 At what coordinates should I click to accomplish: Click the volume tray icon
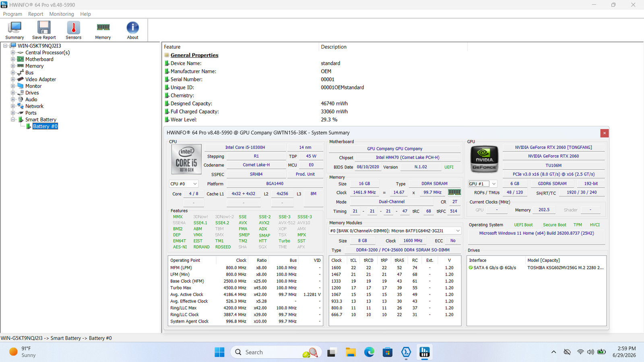(590, 352)
